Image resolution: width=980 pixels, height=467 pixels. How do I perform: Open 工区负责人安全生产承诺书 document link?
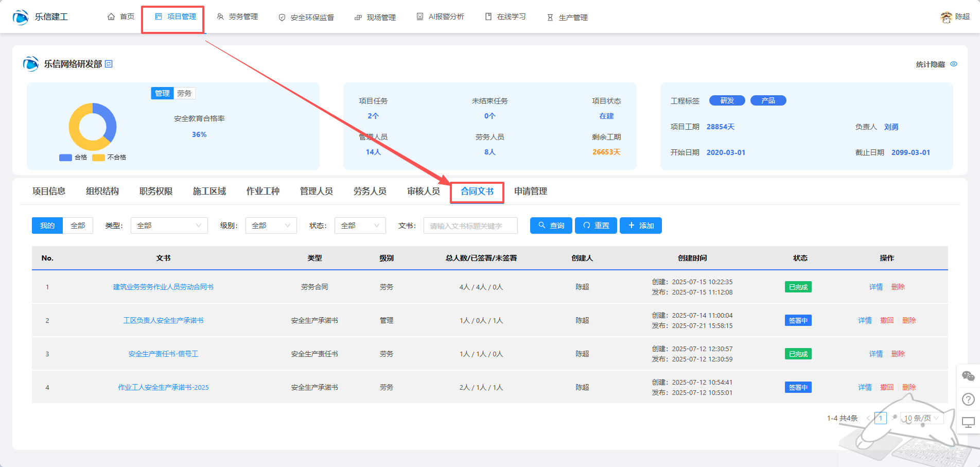[x=163, y=320]
